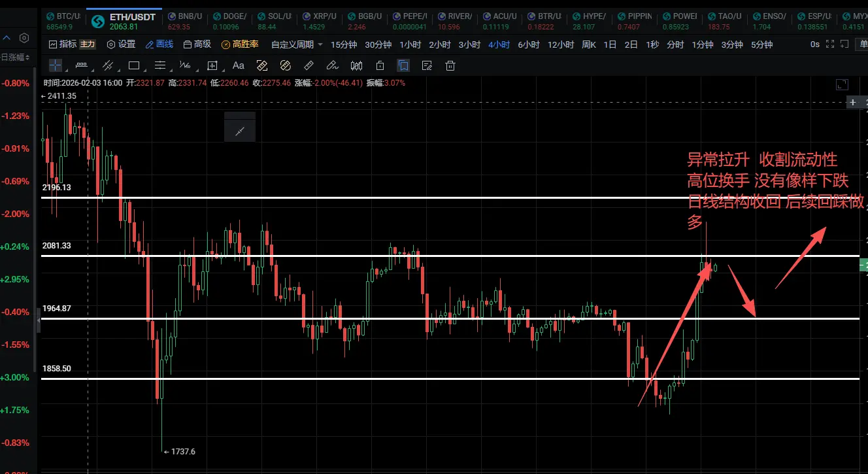
Task: Select the -1.23% row in sidebar
Action: point(16,116)
